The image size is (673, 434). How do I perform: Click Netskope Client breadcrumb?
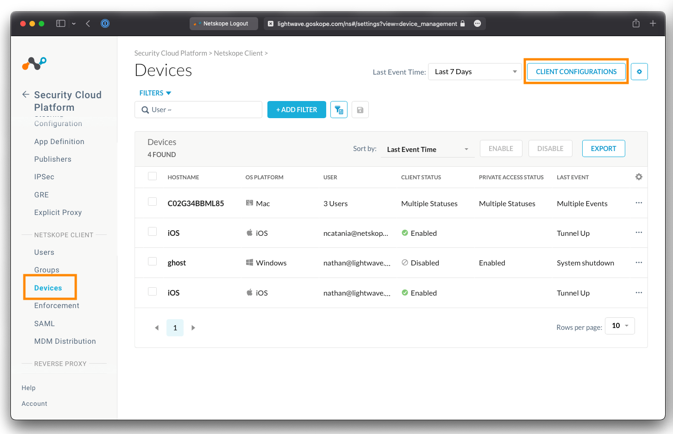pyautogui.click(x=238, y=53)
